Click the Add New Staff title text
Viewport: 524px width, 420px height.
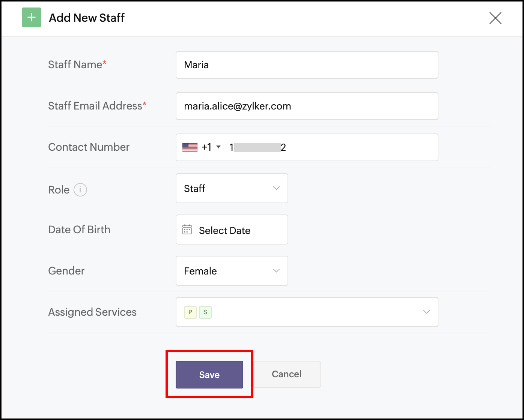[87, 18]
